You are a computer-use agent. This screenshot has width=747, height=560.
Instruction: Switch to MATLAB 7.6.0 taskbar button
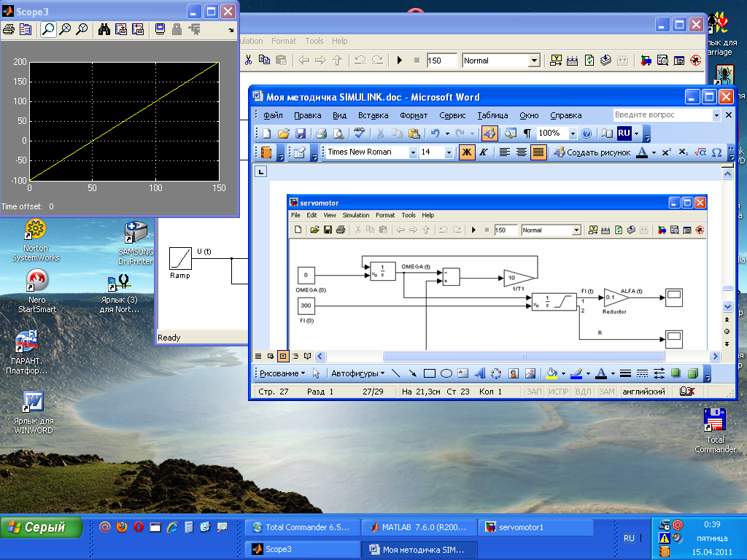(418, 527)
